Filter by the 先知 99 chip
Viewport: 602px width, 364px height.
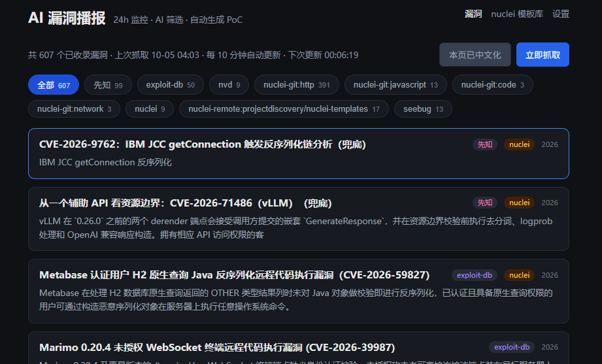108,85
